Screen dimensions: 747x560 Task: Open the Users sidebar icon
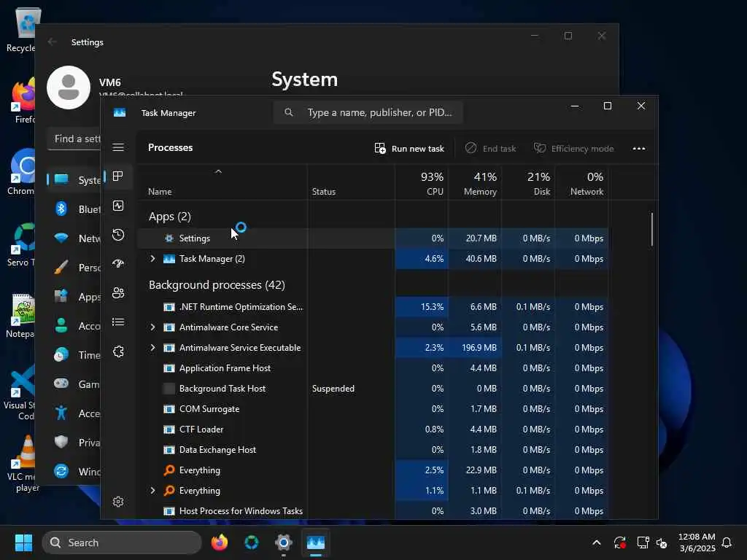118,293
